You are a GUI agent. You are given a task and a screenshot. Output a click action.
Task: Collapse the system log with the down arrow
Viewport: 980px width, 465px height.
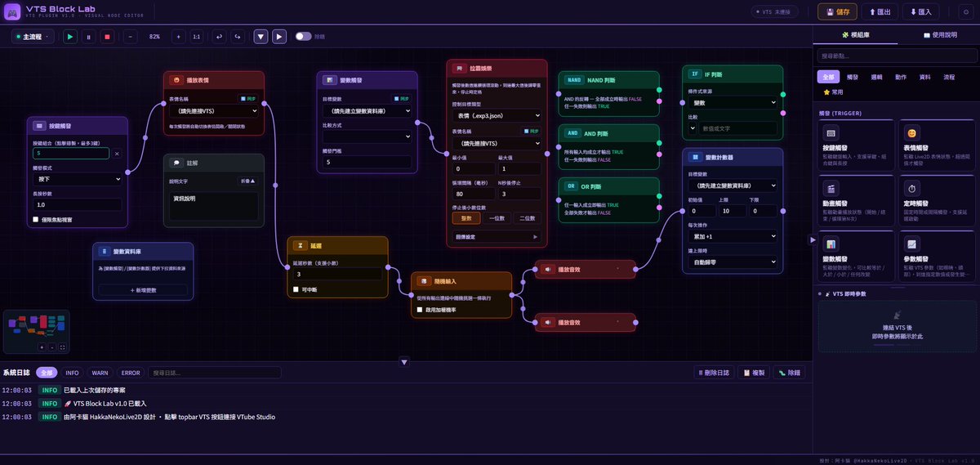coord(403,361)
